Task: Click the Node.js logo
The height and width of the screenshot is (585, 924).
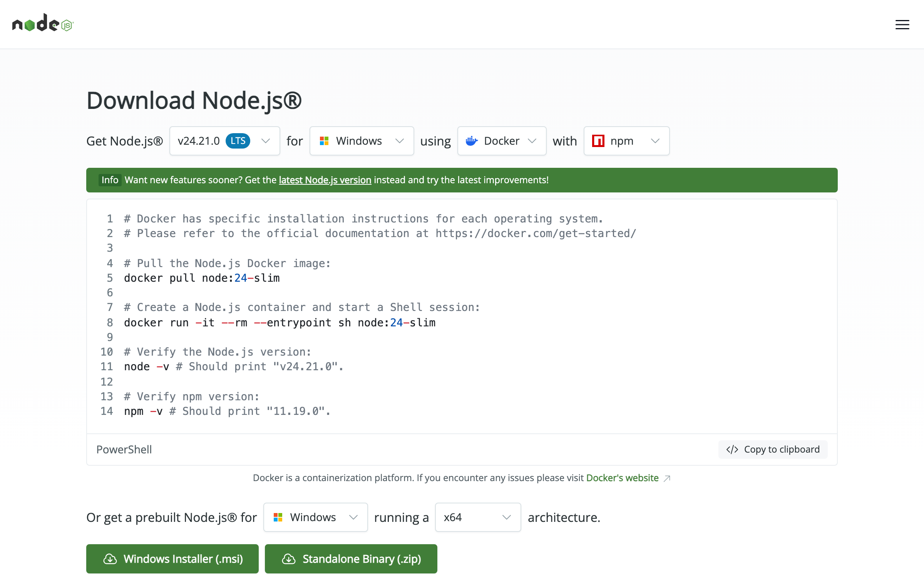Action: [43, 23]
